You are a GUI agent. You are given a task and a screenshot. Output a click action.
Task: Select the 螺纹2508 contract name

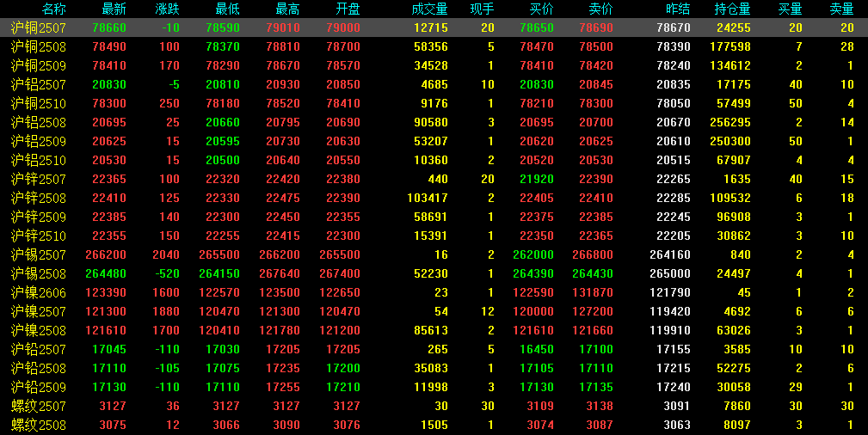tap(38, 425)
